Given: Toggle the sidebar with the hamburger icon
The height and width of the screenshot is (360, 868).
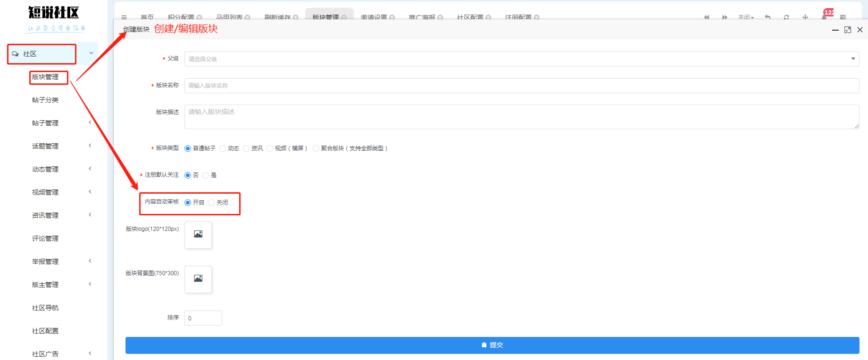Looking at the screenshot, I should pyautogui.click(x=124, y=17).
